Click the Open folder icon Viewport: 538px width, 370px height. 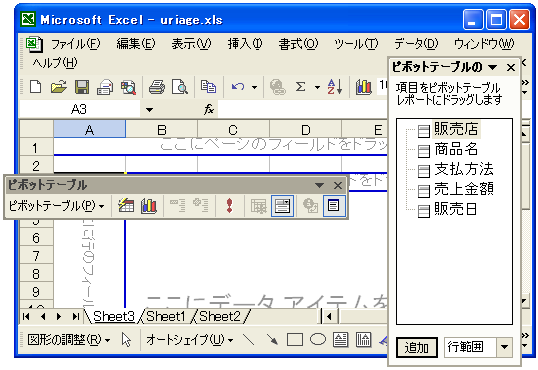(59, 87)
